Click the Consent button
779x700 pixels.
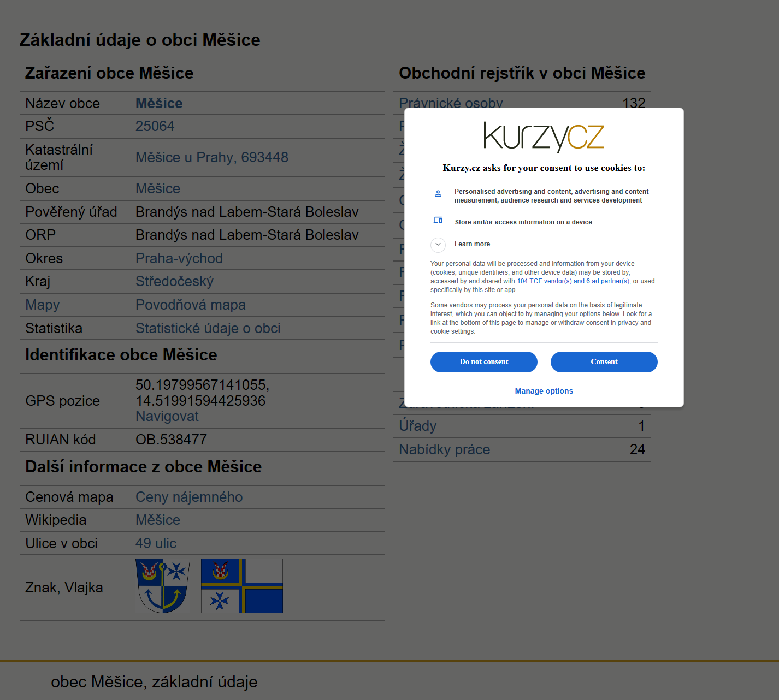coord(604,362)
